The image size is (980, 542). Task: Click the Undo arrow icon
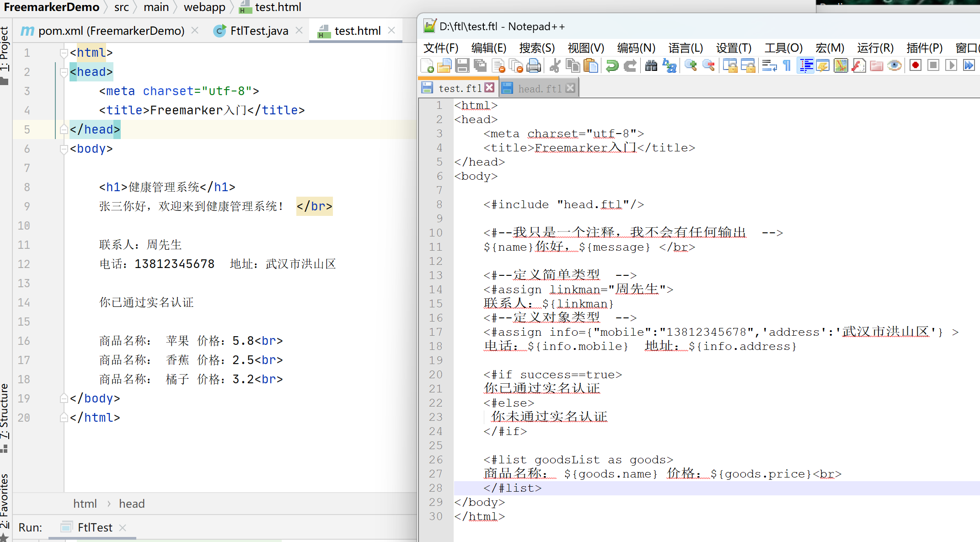click(612, 66)
